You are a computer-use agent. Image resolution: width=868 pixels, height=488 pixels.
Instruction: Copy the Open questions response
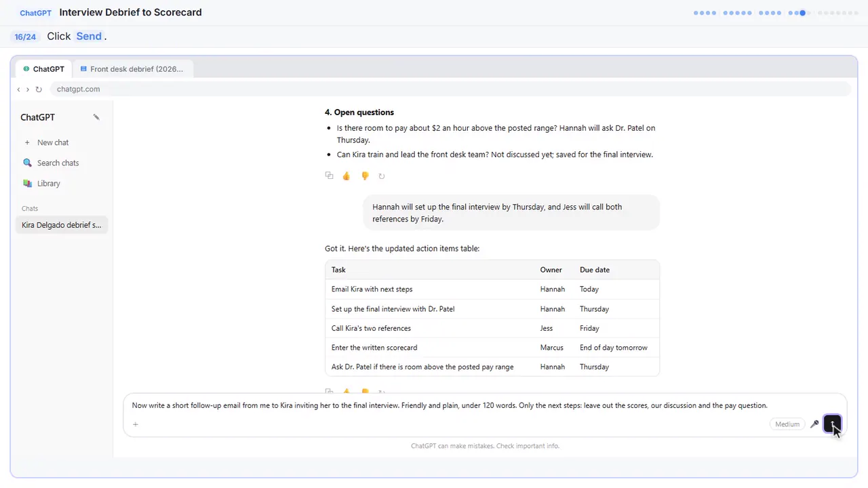click(x=329, y=176)
